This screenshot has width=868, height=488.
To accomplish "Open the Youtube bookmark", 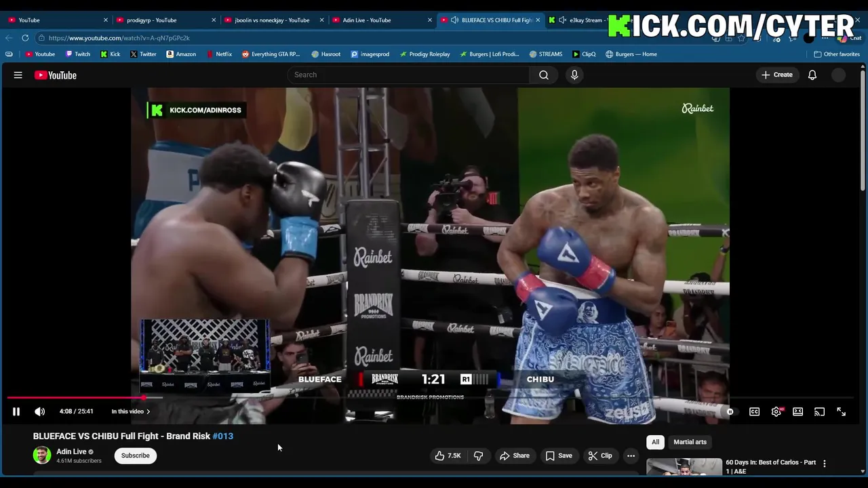I will pyautogui.click(x=40, y=54).
